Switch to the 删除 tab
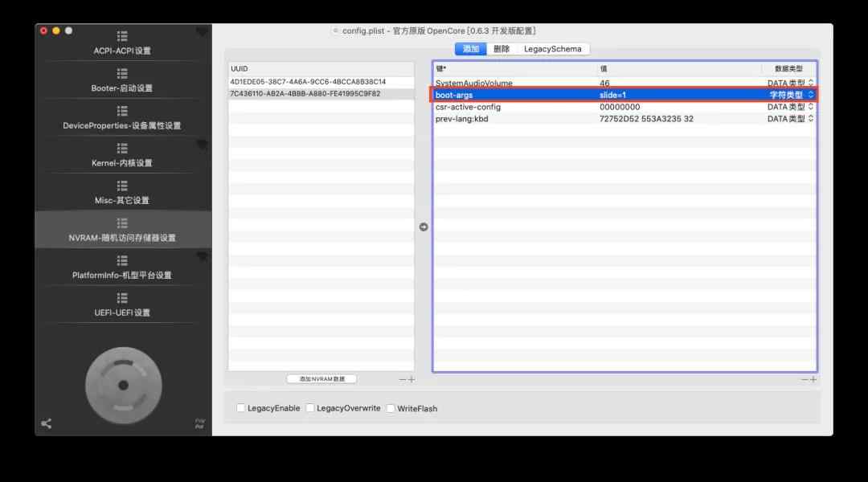The width and height of the screenshot is (868, 482). [x=502, y=49]
